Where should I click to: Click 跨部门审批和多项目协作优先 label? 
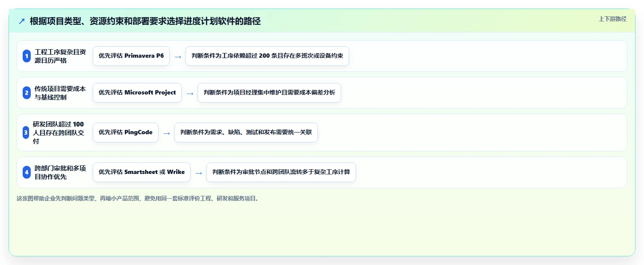pos(60,172)
